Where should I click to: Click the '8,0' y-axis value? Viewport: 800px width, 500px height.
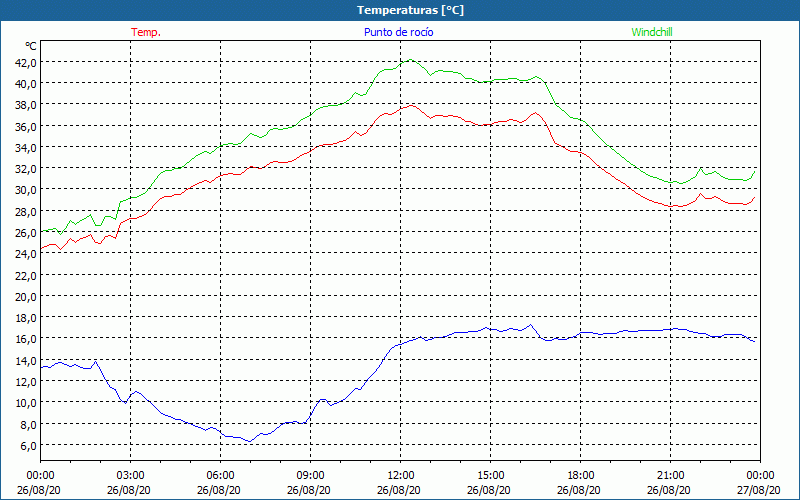click(29, 424)
